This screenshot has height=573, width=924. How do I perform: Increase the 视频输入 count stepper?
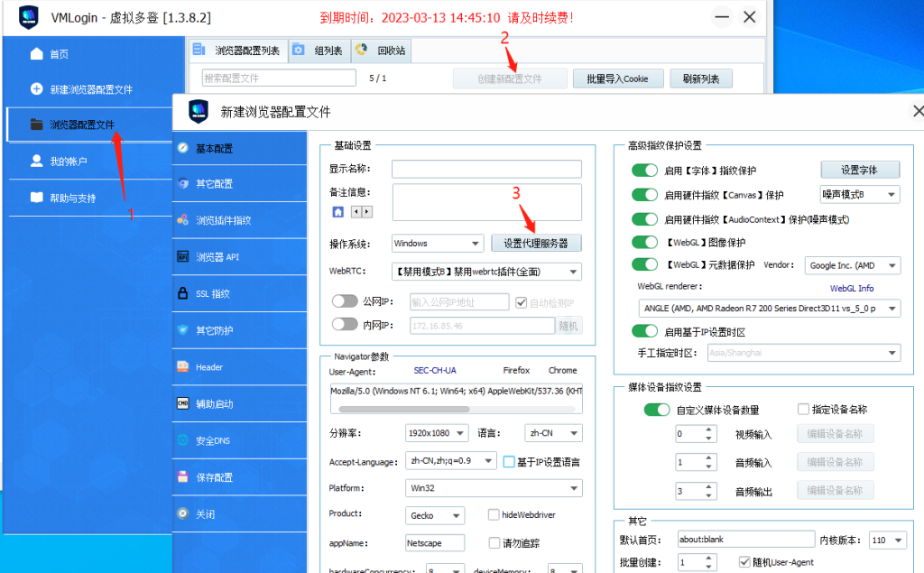(709, 430)
